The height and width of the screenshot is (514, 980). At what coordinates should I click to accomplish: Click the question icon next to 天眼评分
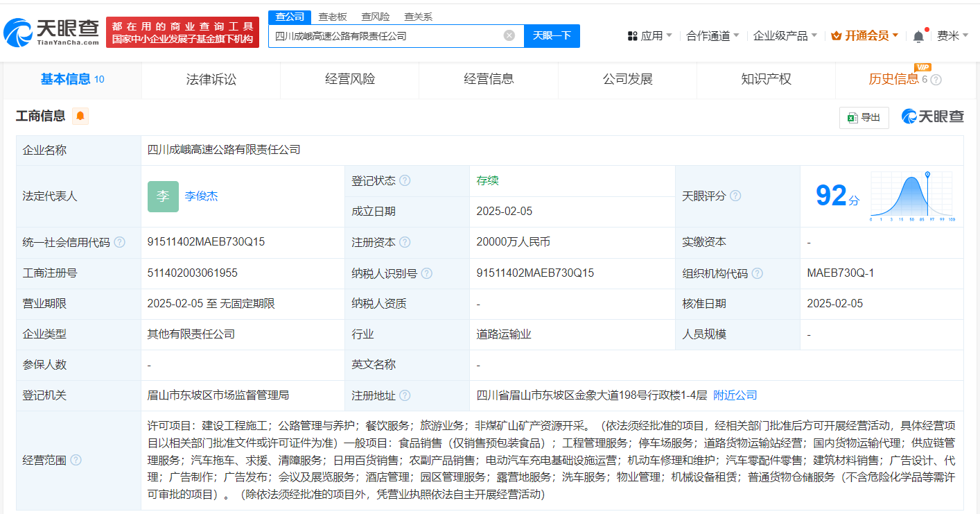click(x=735, y=196)
